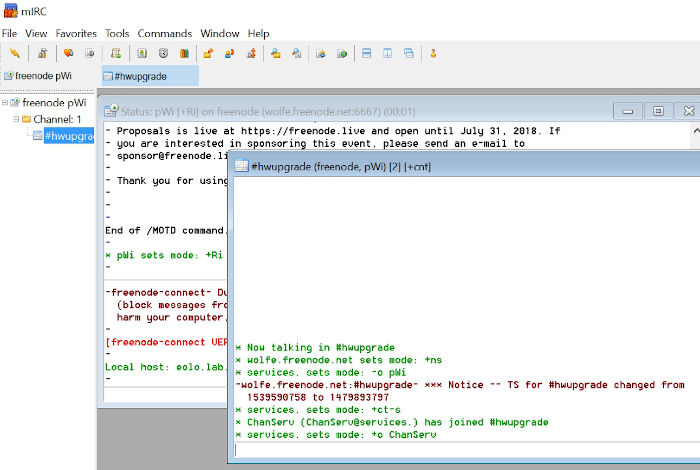
Task: Click 'services. sets mode: -o pWi' line
Action: 321,372
